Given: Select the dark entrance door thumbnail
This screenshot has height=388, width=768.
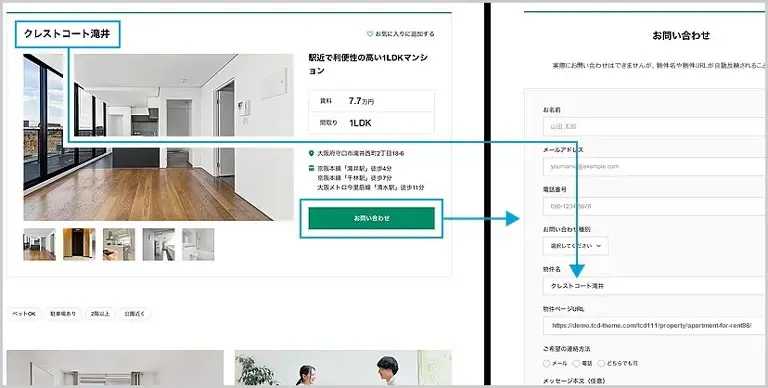Looking at the screenshot, I should coord(79,244).
